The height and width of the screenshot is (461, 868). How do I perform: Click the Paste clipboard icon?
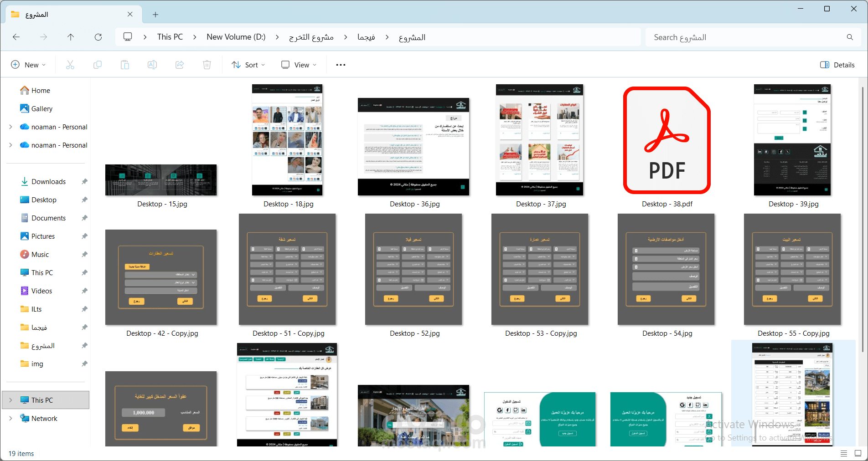point(125,65)
